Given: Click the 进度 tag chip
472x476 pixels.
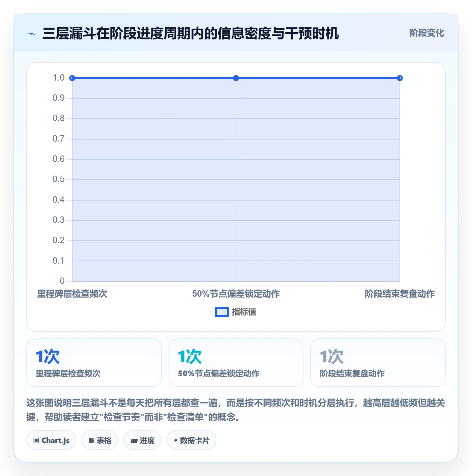Looking at the screenshot, I should point(142,440).
